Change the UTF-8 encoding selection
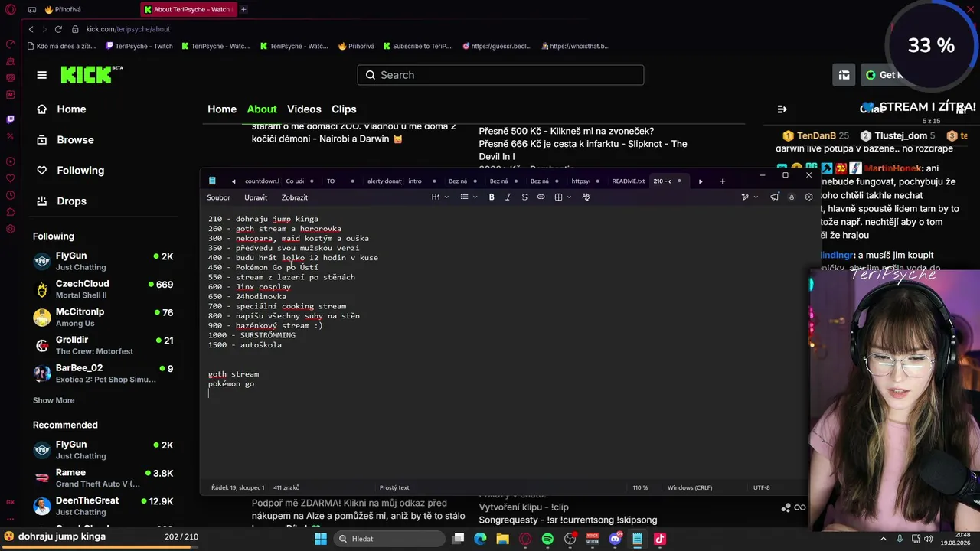This screenshot has width=980, height=551. [x=762, y=487]
